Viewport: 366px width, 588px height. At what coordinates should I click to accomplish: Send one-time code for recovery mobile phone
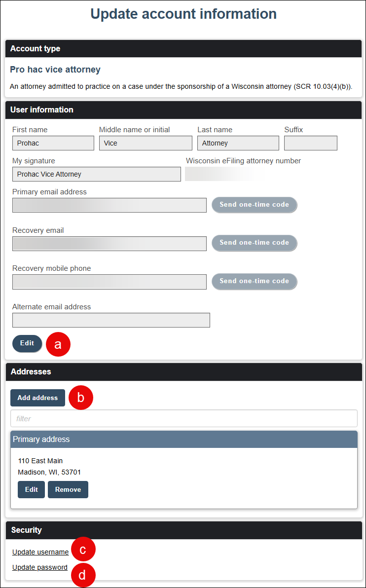[x=254, y=281]
